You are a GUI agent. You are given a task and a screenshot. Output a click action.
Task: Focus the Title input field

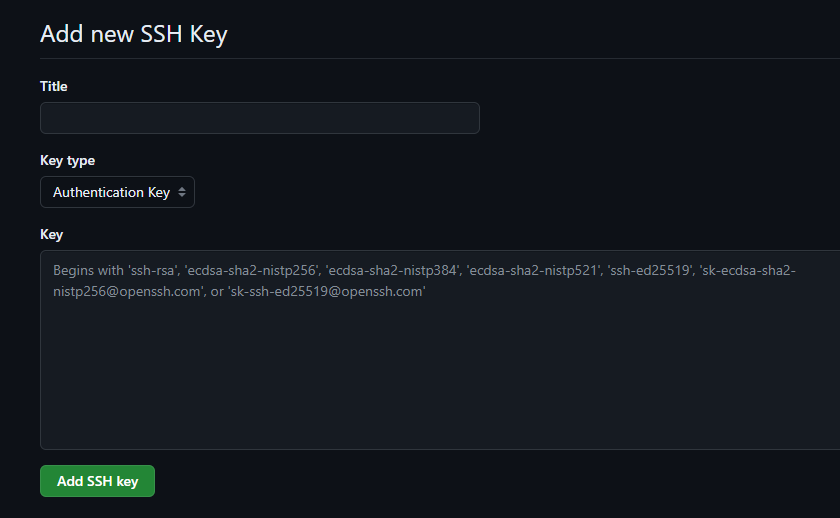259,118
